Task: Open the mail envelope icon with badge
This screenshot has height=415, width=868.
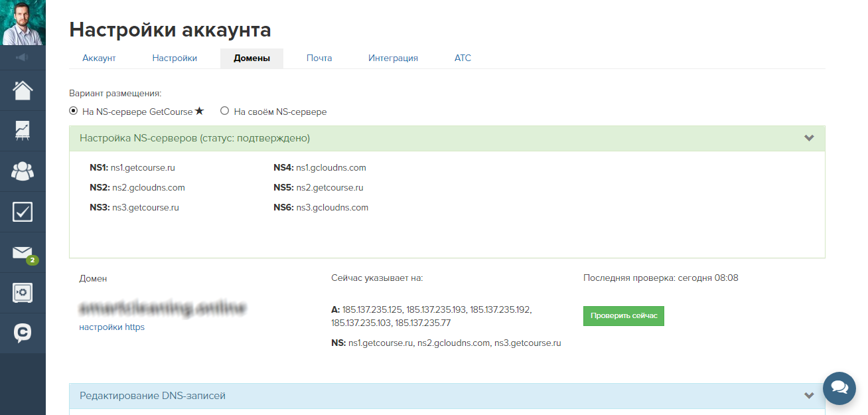Action: [x=23, y=253]
